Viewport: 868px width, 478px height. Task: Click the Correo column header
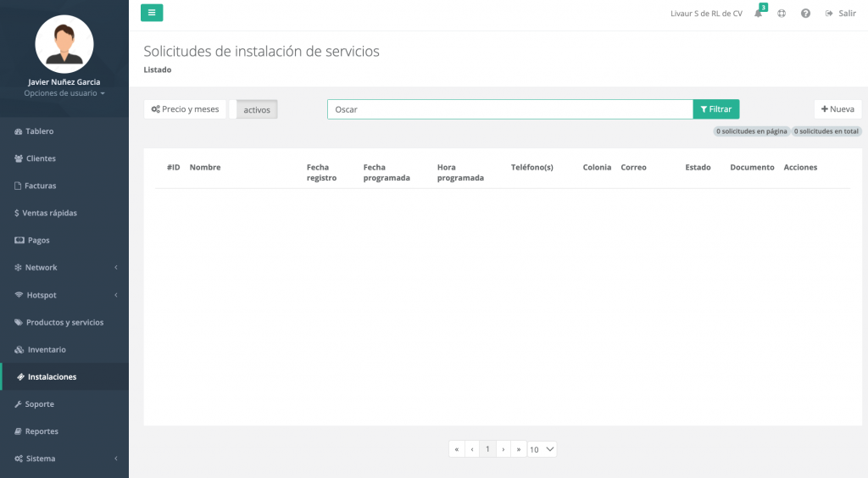[x=633, y=167]
